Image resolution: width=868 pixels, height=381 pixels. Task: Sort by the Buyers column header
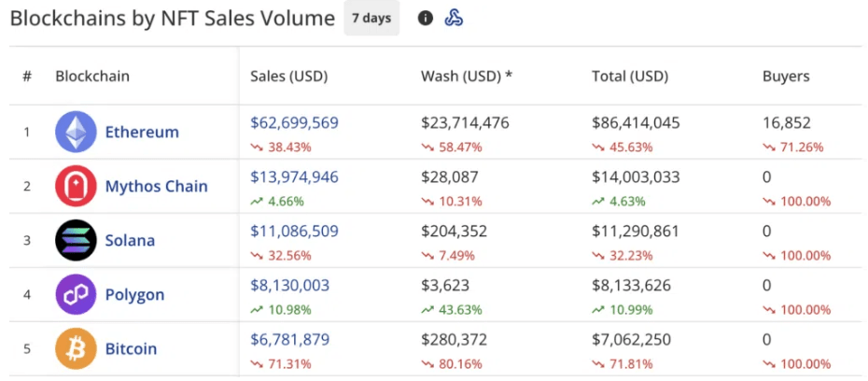tap(786, 77)
